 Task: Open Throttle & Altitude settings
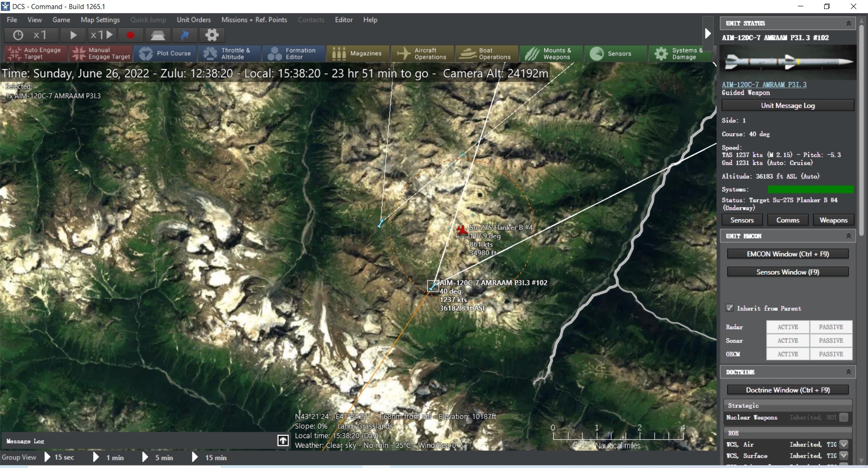pos(230,53)
